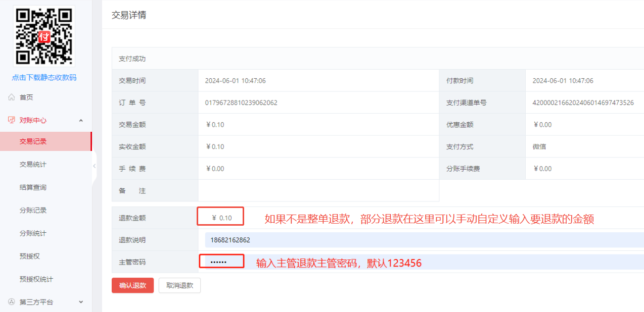Image resolution: width=644 pixels, height=312 pixels.
Task: Click channel number 4200002166202406014697473526
Action: tap(583, 102)
